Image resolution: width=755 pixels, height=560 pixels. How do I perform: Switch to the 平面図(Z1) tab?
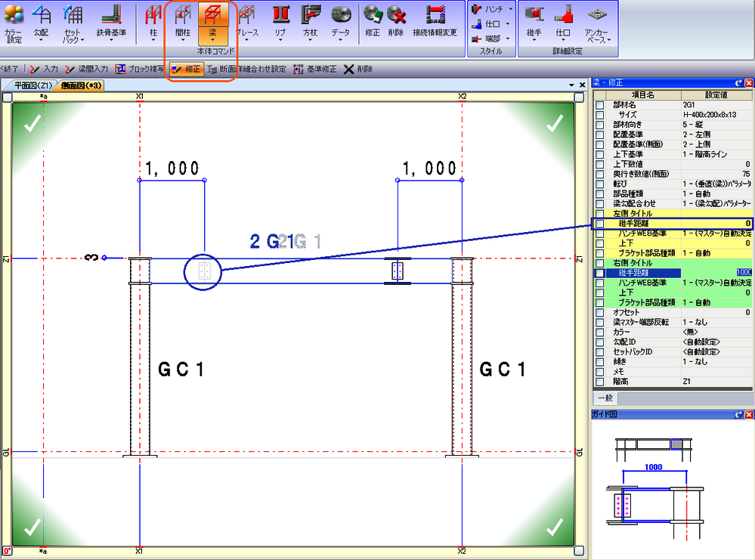point(32,85)
